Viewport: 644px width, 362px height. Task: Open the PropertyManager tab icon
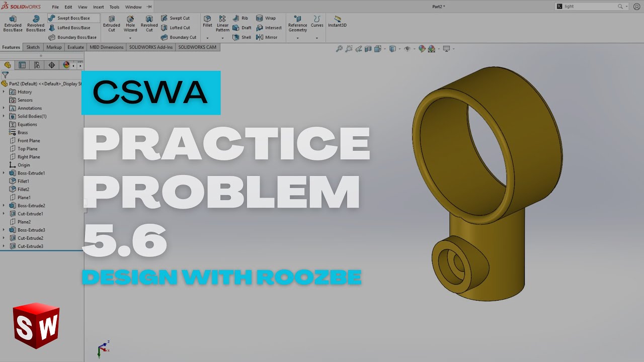pyautogui.click(x=22, y=65)
